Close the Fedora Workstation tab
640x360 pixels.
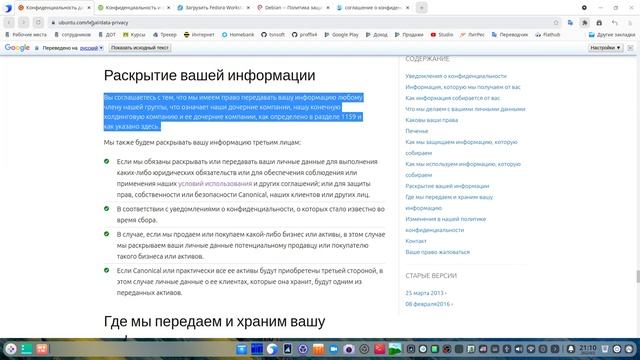(x=248, y=8)
